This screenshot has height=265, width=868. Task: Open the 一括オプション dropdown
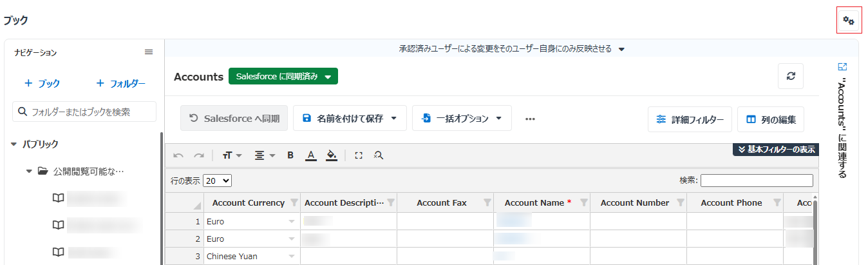point(462,119)
